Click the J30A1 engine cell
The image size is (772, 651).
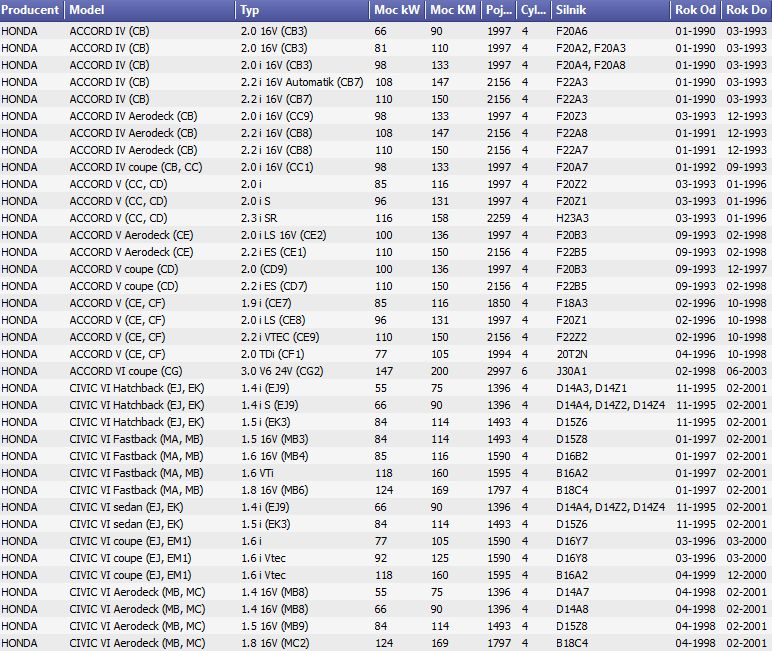[572, 371]
